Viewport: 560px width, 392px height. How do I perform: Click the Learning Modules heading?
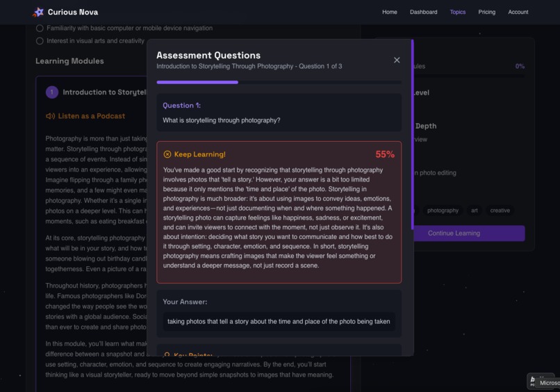click(69, 61)
